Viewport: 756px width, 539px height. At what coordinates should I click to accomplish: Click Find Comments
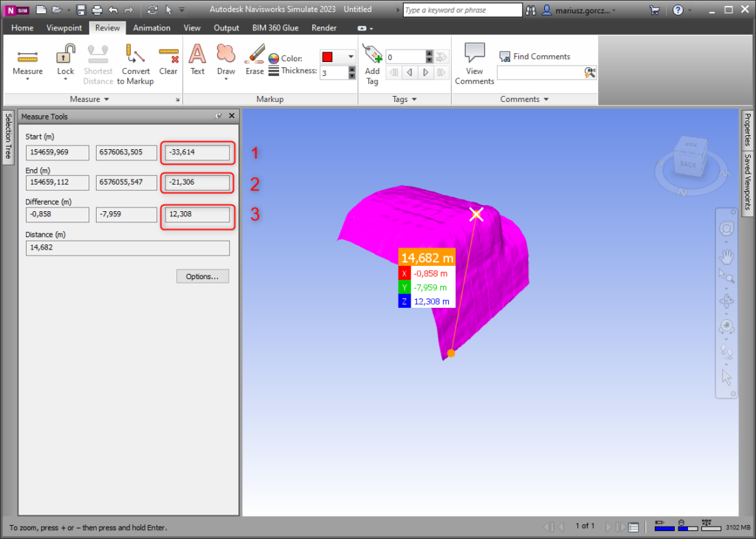[541, 56]
